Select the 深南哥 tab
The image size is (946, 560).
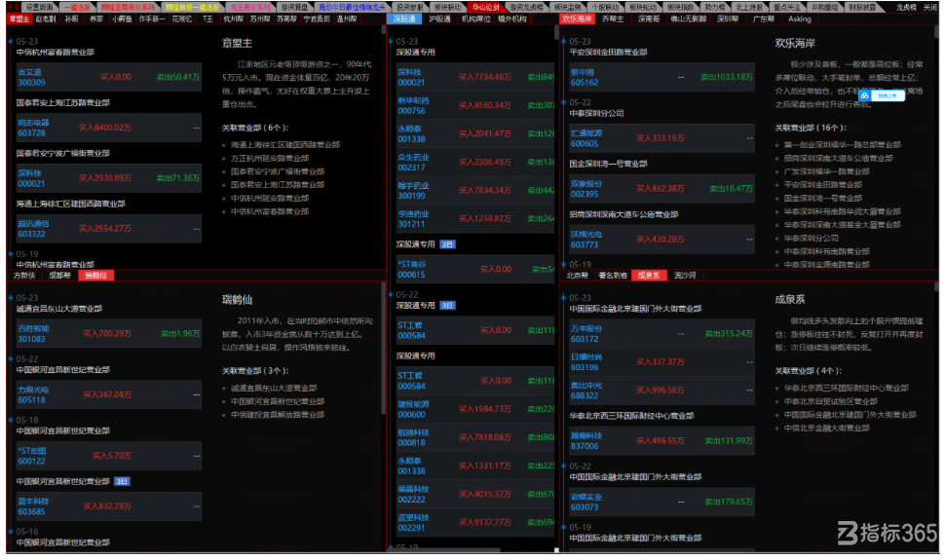coord(649,19)
